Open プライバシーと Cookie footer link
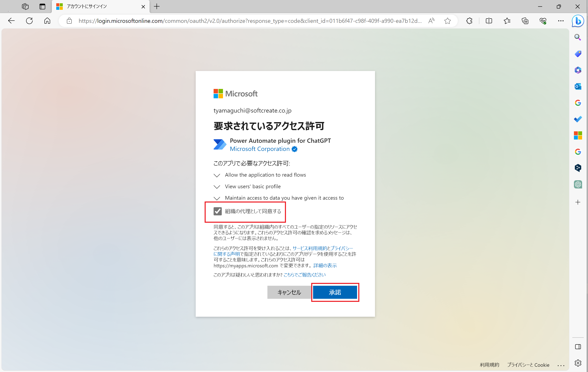The image size is (588, 372). coord(528,365)
